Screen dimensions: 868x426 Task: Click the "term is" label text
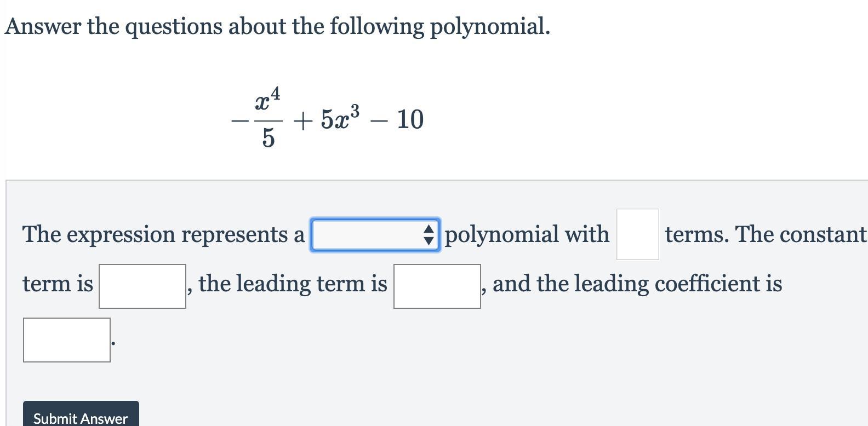[x=58, y=284]
